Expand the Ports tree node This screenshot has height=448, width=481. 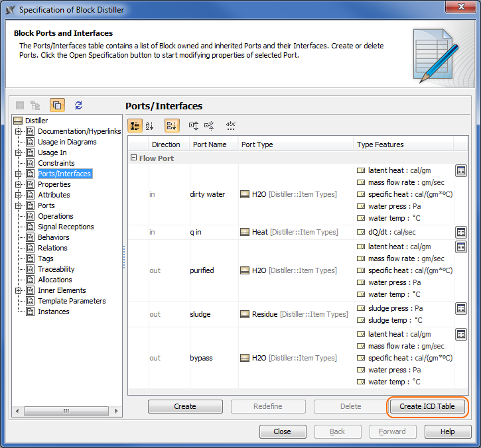coord(19,205)
